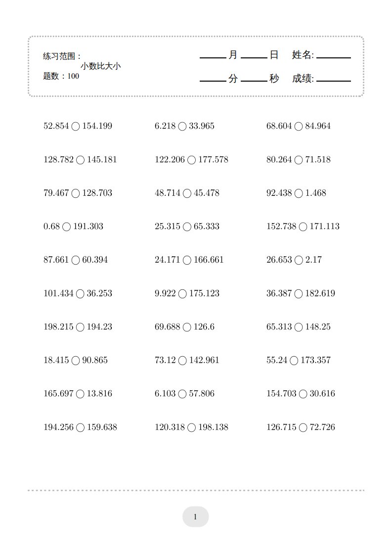
Task: Click the circle between 52.854 and 154.199
Action: click(x=76, y=127)
